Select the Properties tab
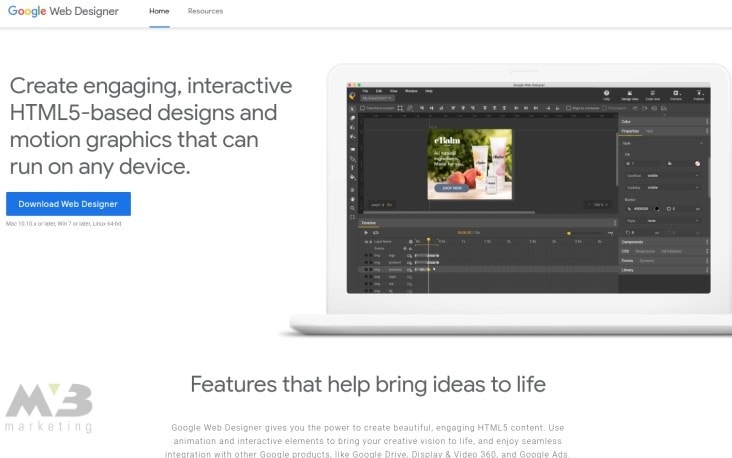This screenshot has width=732, height=458. pos(630,131)
